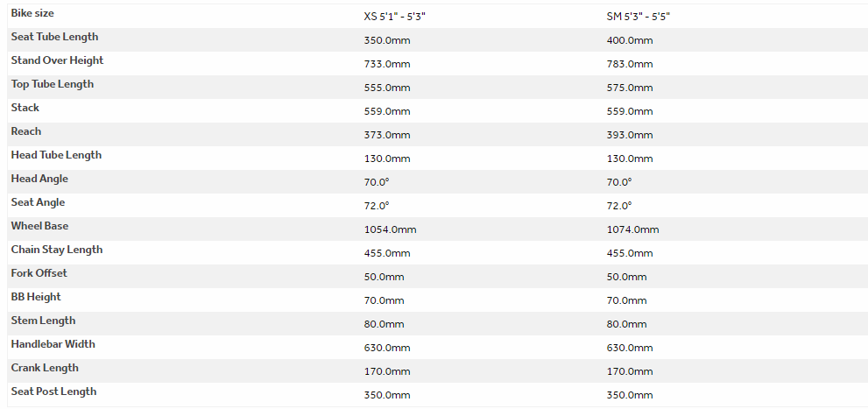This screenshot has height=409, width=868.
Task: Select the Reach row label
Action: pos(26,131)
